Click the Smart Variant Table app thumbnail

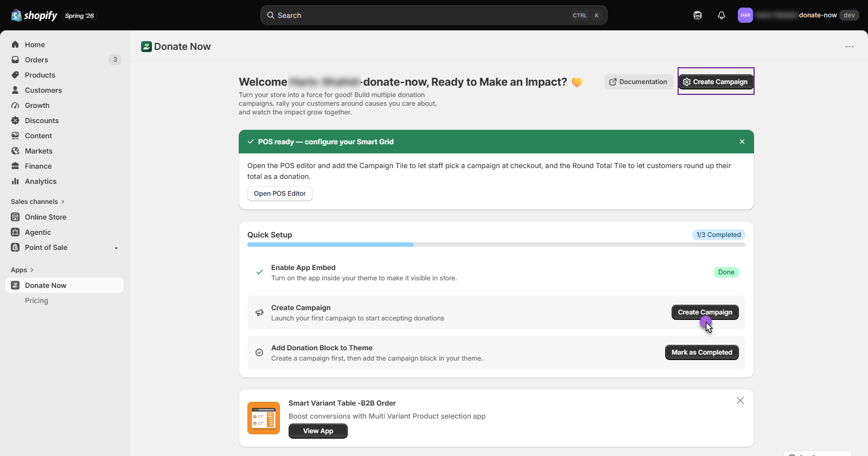(264, 418)
